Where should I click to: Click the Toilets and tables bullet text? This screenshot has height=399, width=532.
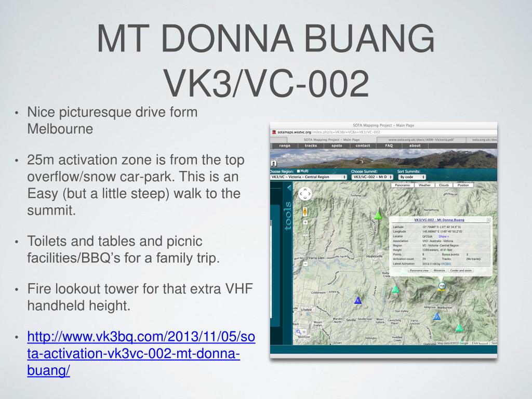(x=124, y=249)
